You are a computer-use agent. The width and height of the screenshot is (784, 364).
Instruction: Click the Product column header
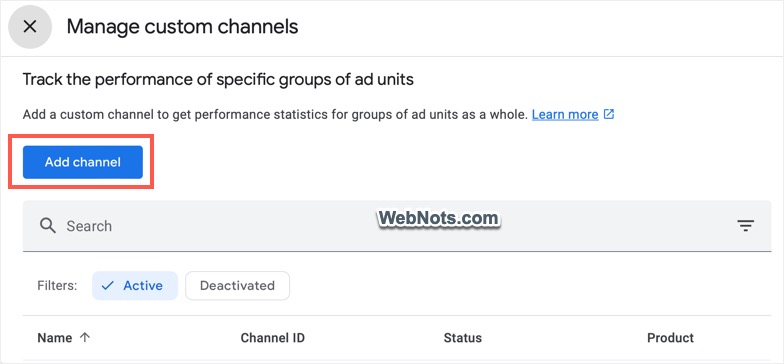(670, 338)
